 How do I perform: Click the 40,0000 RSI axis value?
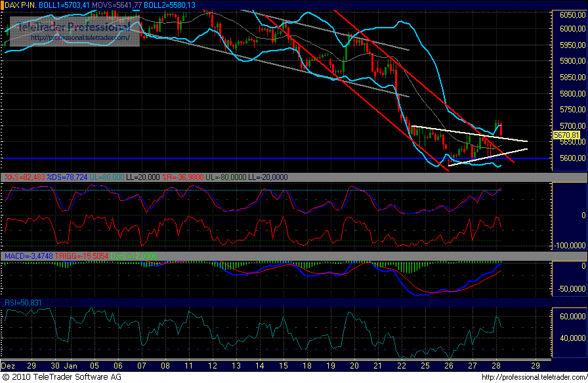click(572, 338)
